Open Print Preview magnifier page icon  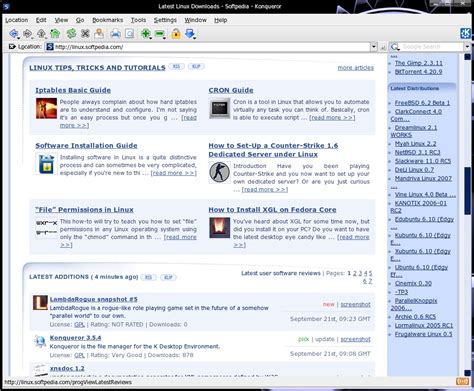[130, 33]
